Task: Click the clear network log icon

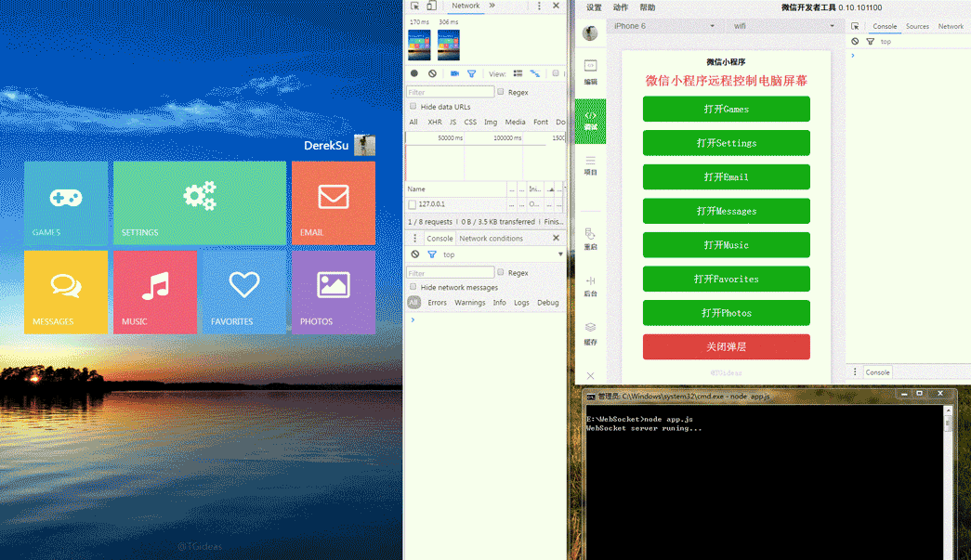Action: tap(432, 73)
